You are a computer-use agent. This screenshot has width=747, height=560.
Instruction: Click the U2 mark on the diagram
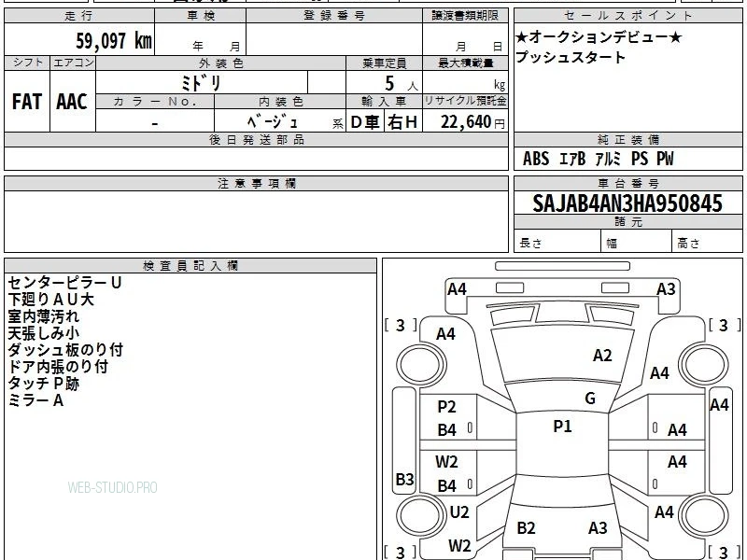pyautogui.click(x=459, y=512)
